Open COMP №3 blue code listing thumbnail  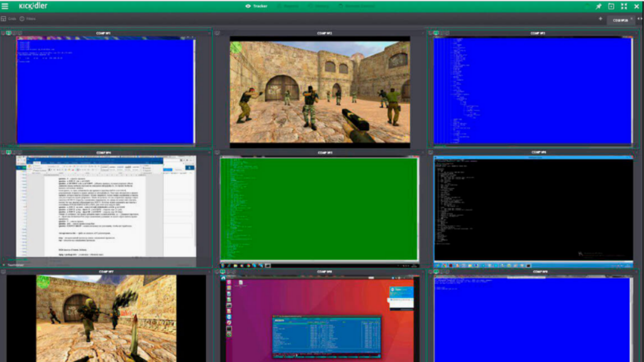533,90
